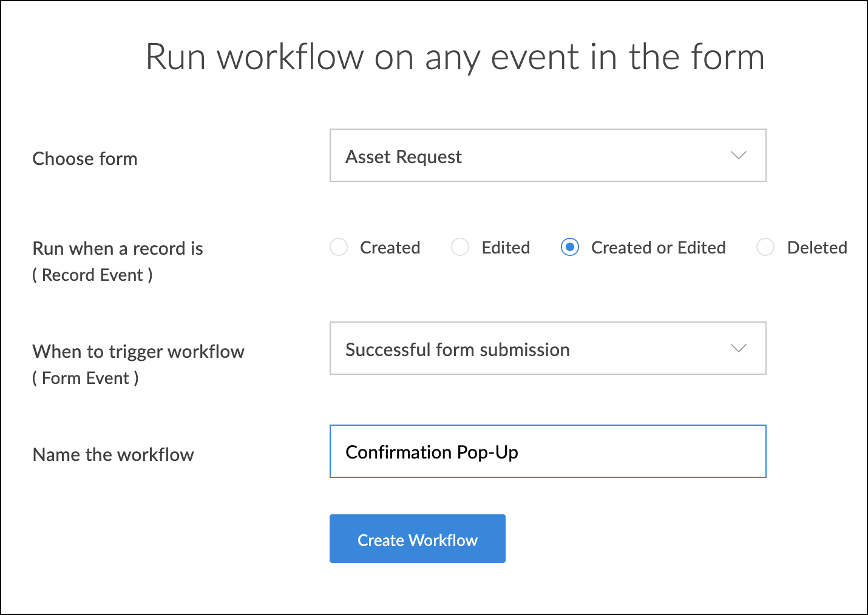Click the 'When to trigger workflow' label
The image size is (868, 615).
pos(138,352)
